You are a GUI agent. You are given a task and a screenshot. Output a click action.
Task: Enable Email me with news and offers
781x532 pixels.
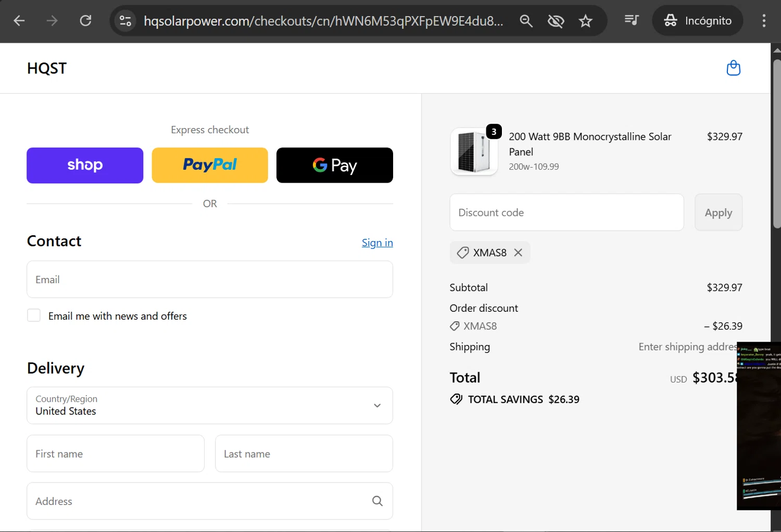(34, 315)
